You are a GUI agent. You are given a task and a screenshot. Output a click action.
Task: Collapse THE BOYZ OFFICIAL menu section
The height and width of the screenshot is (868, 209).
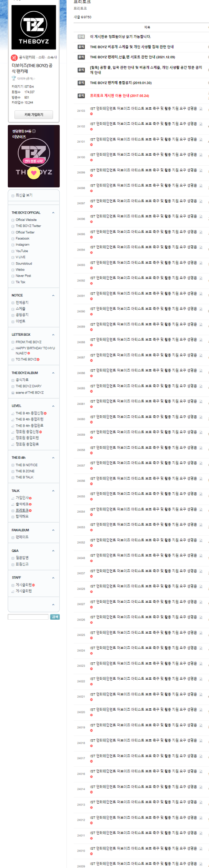(53, 213)
